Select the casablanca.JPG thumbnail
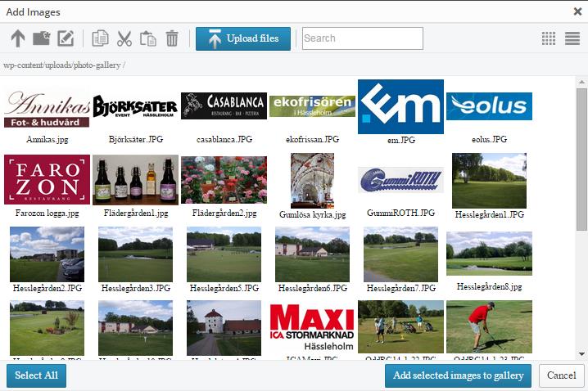Image resolution: width=588 pixels, height=391 pixels. [224, 106]
